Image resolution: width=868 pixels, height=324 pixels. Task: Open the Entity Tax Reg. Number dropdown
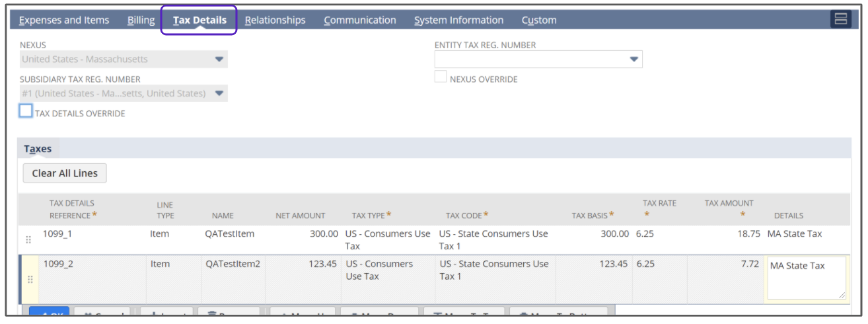(x=633, y=60)
